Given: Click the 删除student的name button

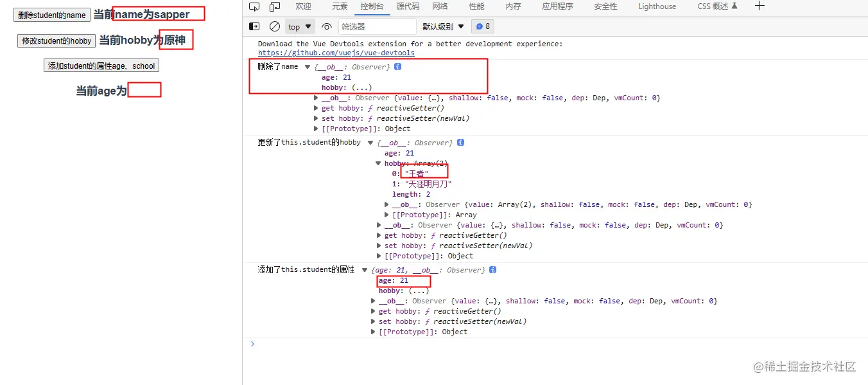Looking at the screenshot, I should point(52,15).
